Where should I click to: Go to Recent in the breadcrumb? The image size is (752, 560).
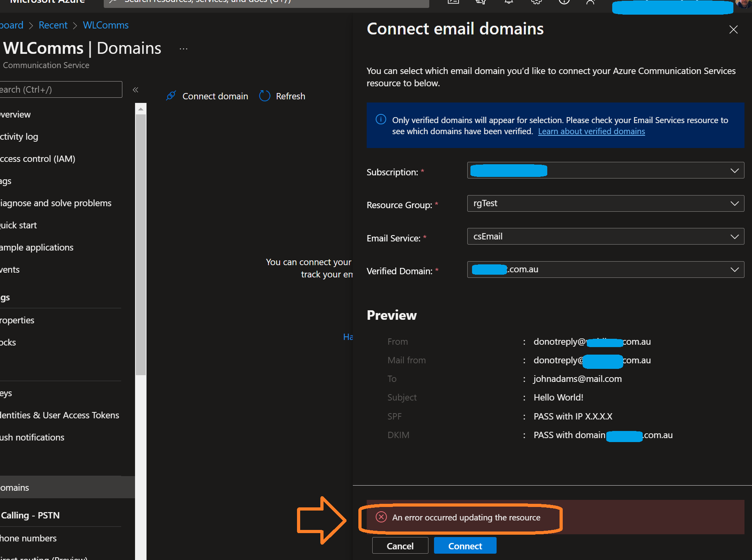point(53,25)
